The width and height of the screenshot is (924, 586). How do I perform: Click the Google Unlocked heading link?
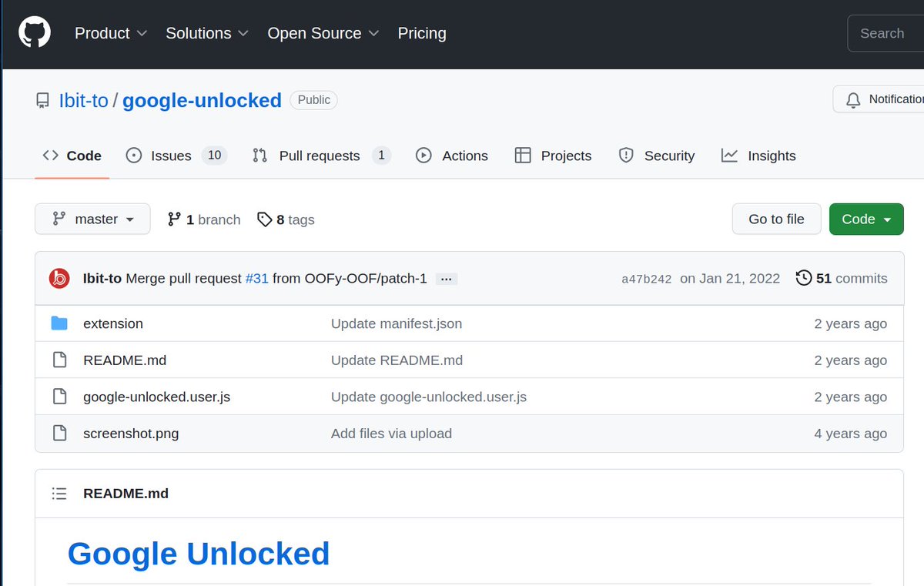[x=199, y=554]
